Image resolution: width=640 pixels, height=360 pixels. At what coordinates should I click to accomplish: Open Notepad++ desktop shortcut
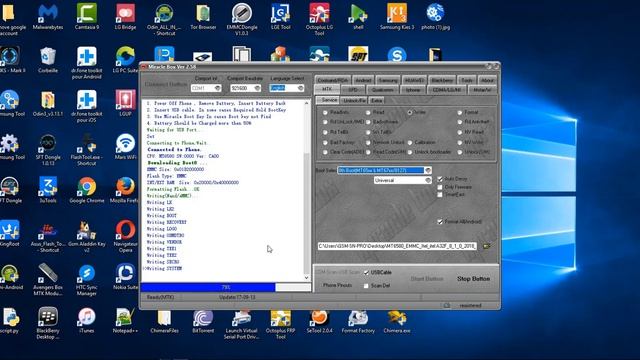(x=125, y=321)
